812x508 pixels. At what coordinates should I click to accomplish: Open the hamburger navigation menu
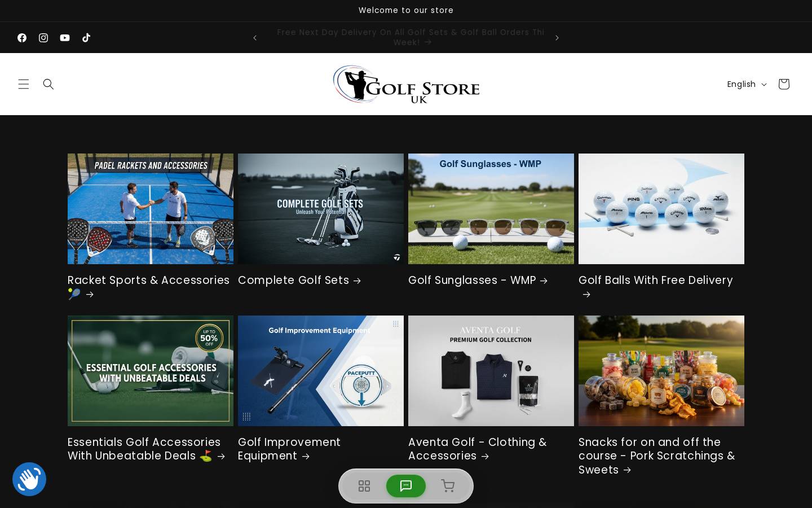tap(24, 84)
